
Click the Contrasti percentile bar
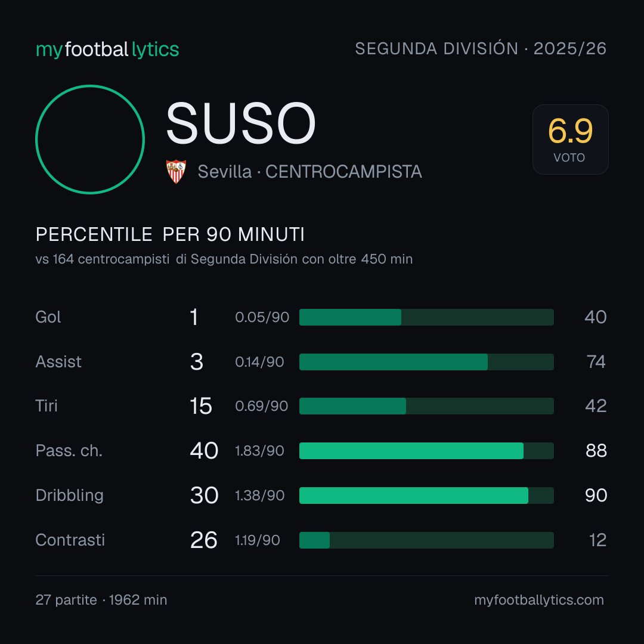[x=426, y=540]
